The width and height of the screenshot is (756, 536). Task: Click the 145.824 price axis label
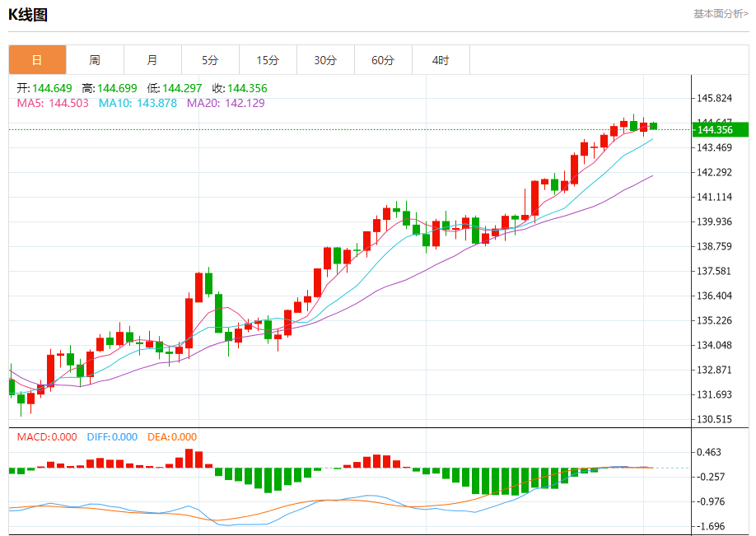click(x=715, y=98)
